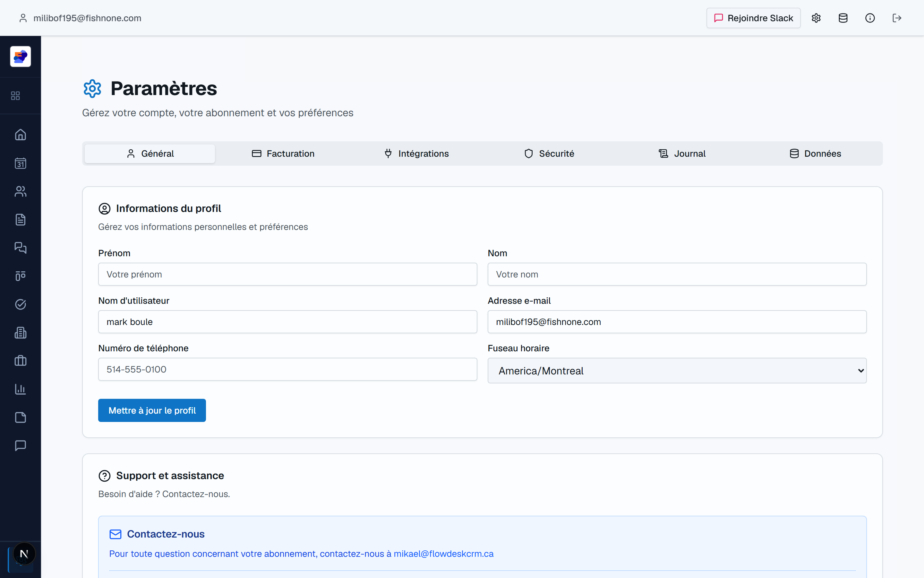Click the Adresse e-mail input field
Viewport: 924px width, 578px height.
click(677, 322)
